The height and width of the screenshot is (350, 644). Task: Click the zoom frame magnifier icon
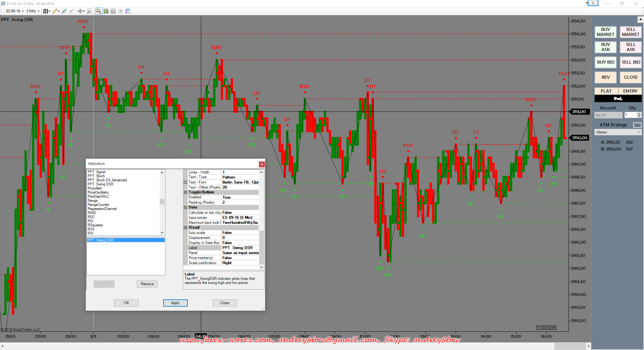89,11
